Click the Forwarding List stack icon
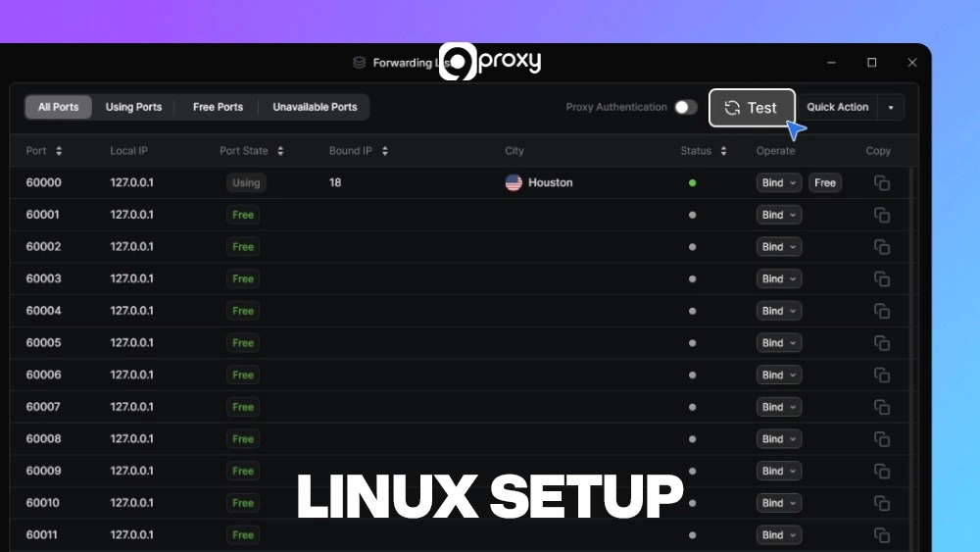The width and height of the screenshot is (980, 552). coord(360,63)
